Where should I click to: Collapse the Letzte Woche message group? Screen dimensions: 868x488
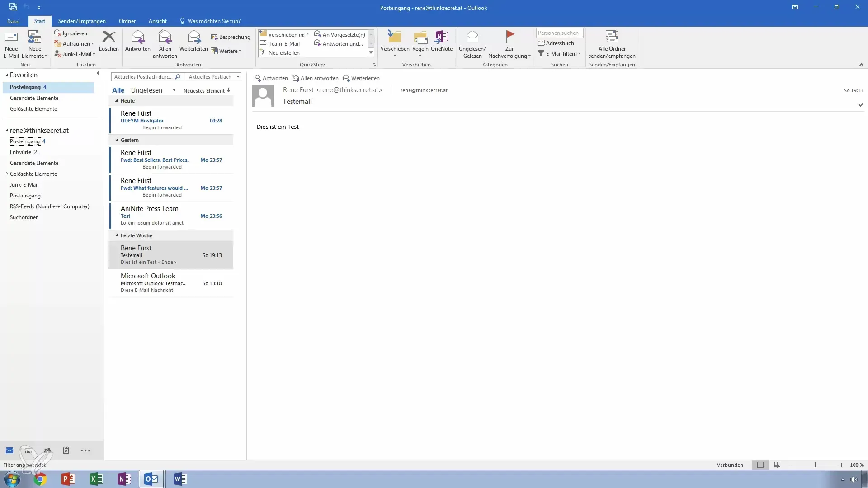click(x=117, y=235)
